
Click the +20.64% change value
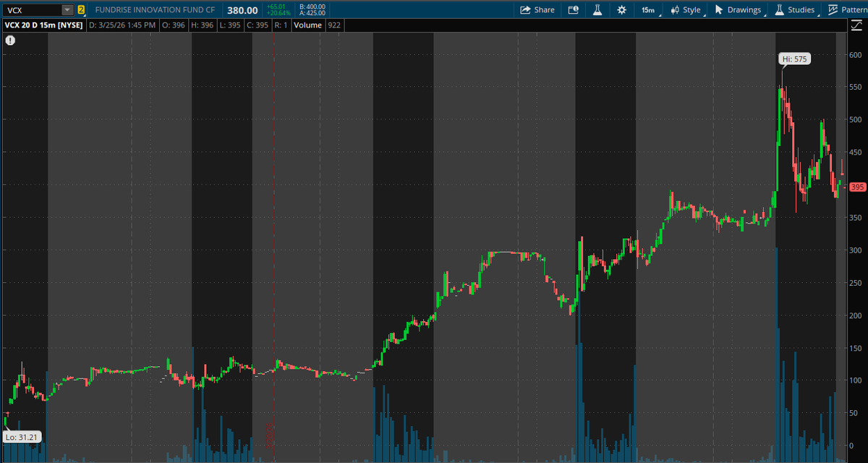(x=278, y=14)
